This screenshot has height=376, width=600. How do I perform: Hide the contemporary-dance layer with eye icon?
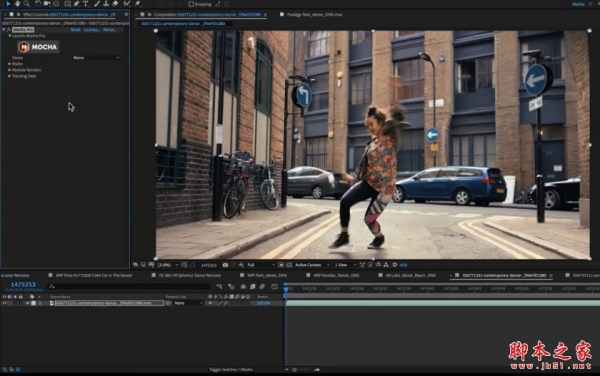click(4, 303)
